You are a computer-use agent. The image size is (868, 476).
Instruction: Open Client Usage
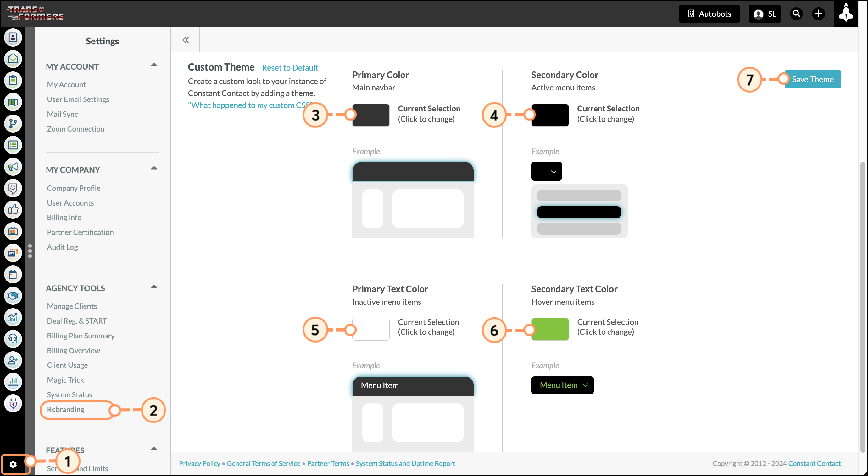click(x=67, y=365)
